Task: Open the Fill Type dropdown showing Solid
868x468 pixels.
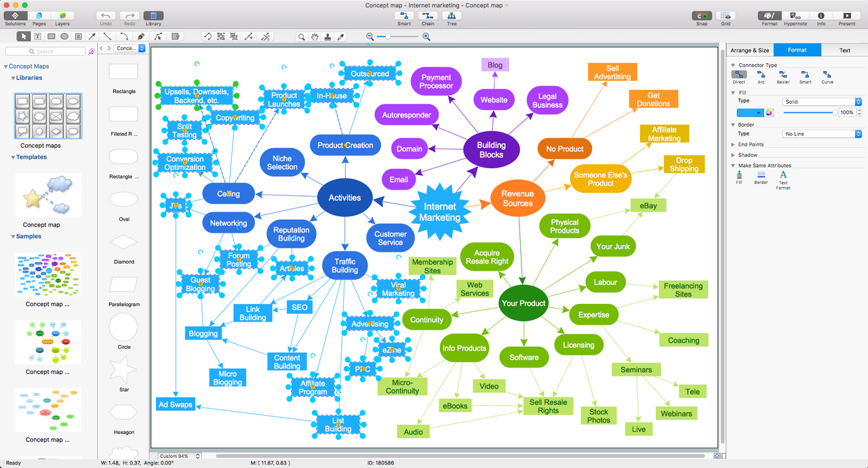Action: click(821, 100)
